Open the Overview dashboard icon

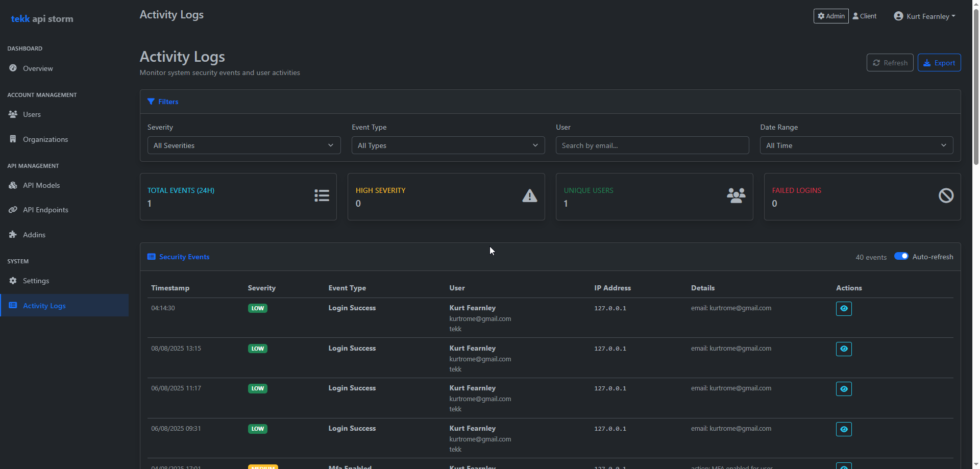12,68
